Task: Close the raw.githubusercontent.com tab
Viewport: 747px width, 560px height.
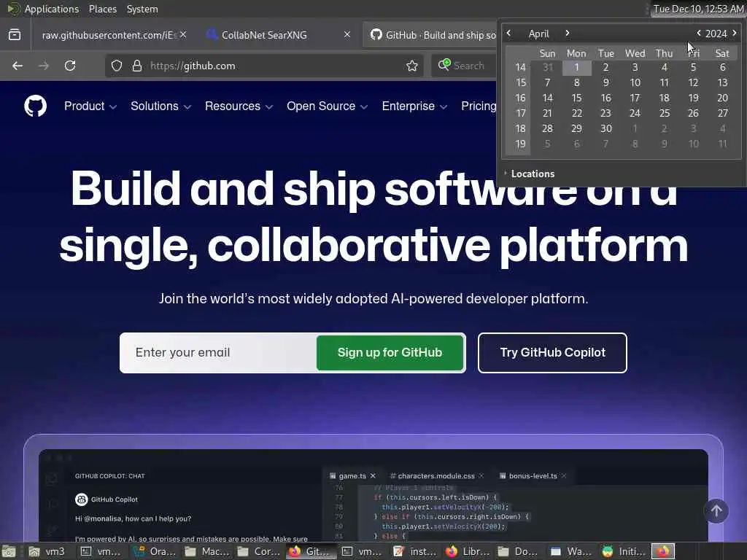Action: pyautogui.click(x=183, y=34)
